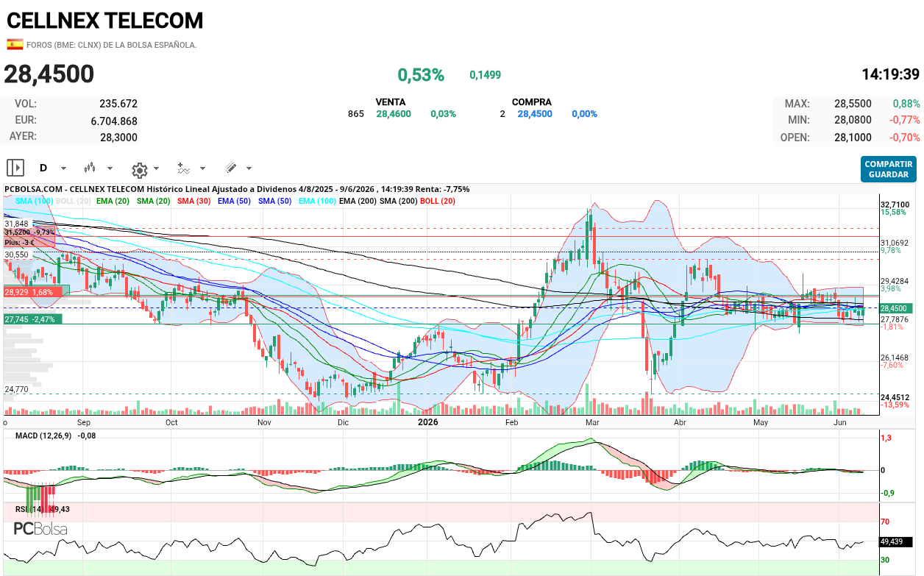Click the RSI (14) 49,43 indicator label

click(x=43, y=509)
